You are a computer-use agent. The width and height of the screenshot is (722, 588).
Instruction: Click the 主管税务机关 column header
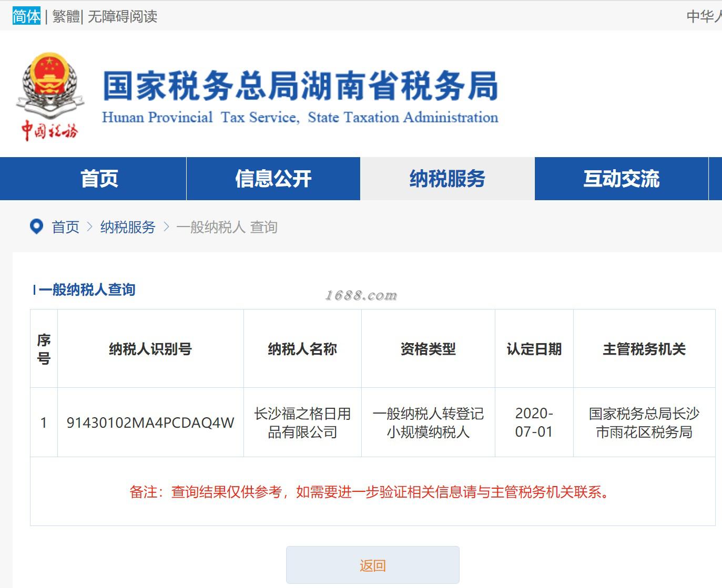644,349
